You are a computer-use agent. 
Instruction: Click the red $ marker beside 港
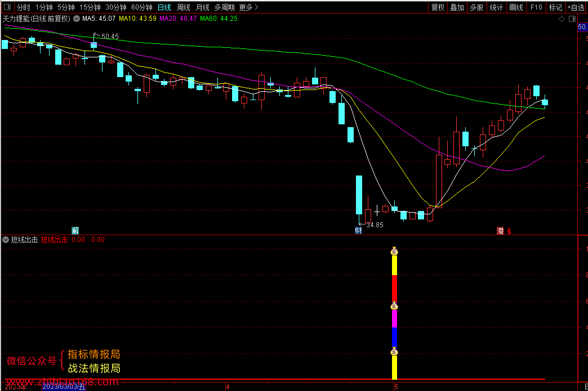click(x=509, y=231)
